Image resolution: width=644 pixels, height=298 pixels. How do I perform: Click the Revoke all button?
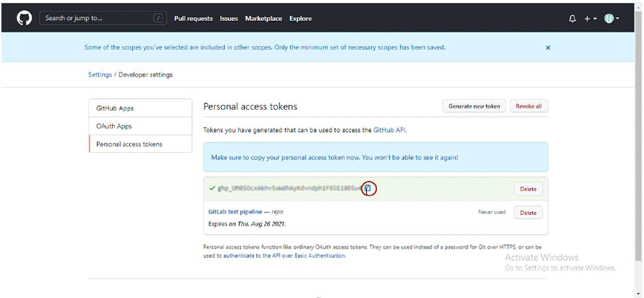tap(528, 106)
